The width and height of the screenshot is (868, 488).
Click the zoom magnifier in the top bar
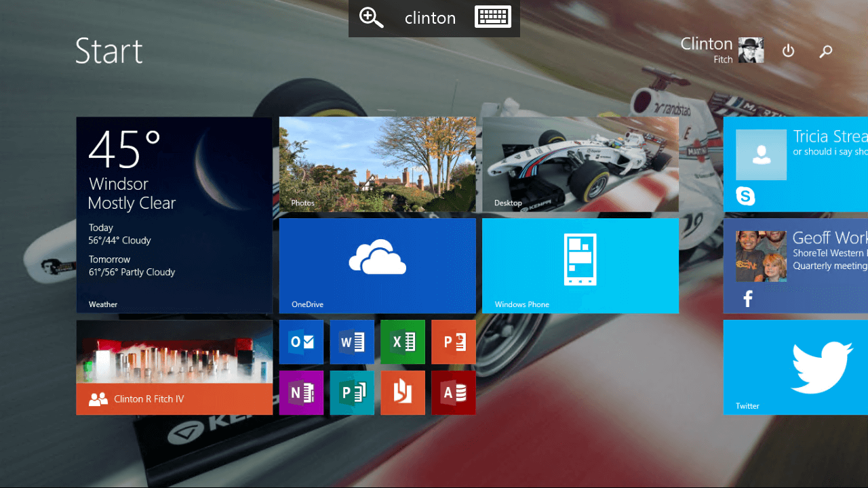coord(372,18)
